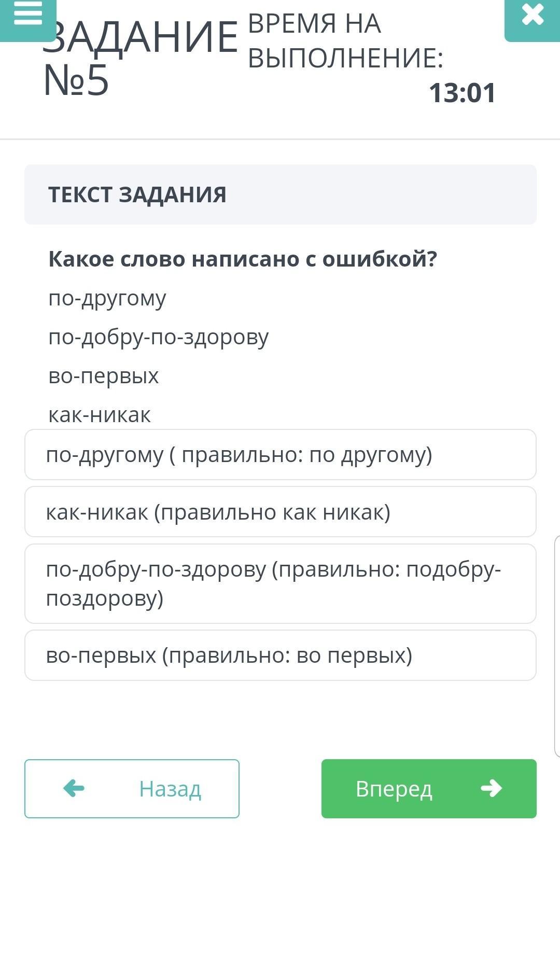The height and width of the screenshot is (977, 560).
Task: Click the ВРЕМЯ НА ВЫПОЛНЕНИЕ label
Action: [x=345, y=40]
